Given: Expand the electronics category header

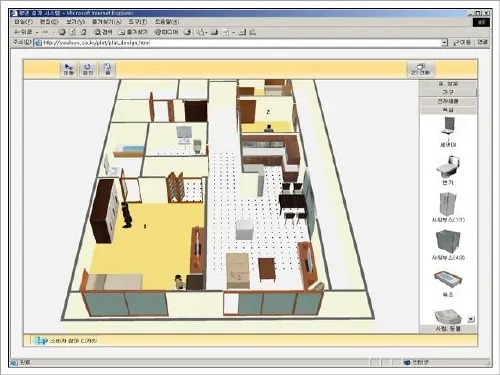Looking at the screenshot, I should coord(448,101).
